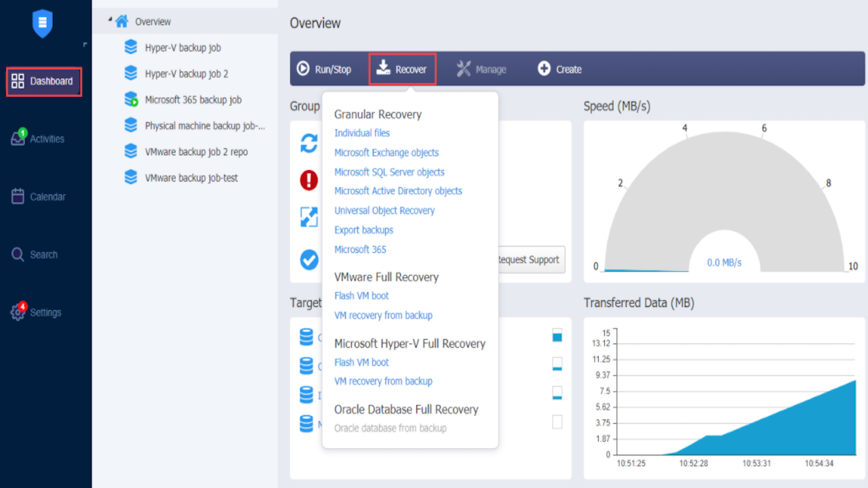Click the blue checkmark status icon

[x=309, y=260]
